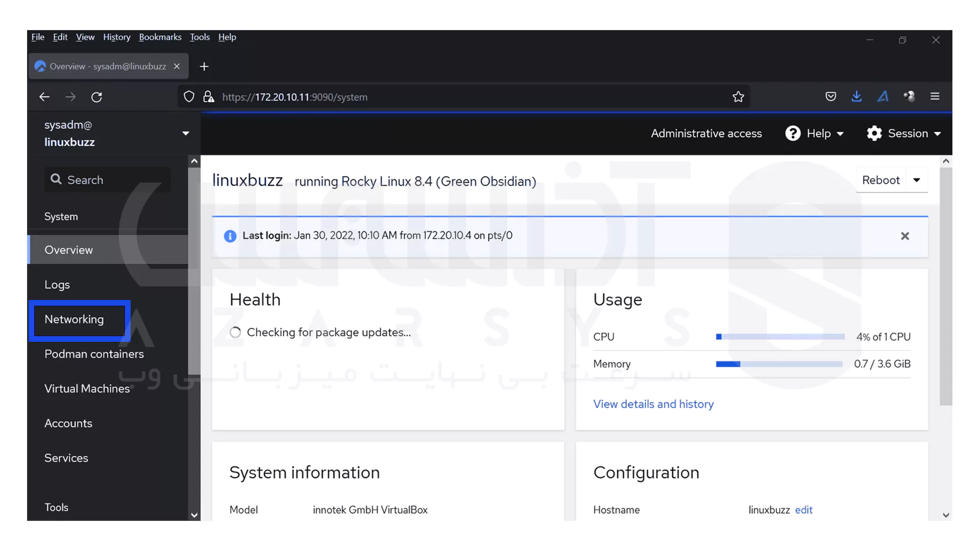
Task: Dismiss the Last login notification
Action: [905, 236]
